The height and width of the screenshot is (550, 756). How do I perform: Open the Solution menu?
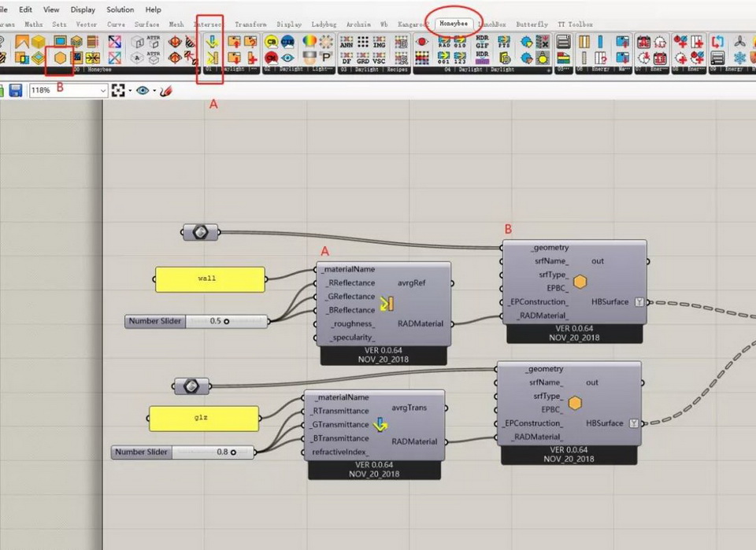click(120, 9)
